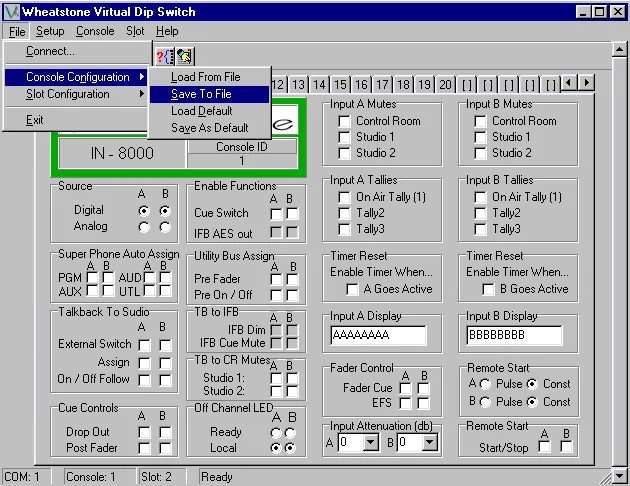Screen dimensions: 630x486
Task: Click the help question-mark toolbar icon
Action: tap(165, 56)
